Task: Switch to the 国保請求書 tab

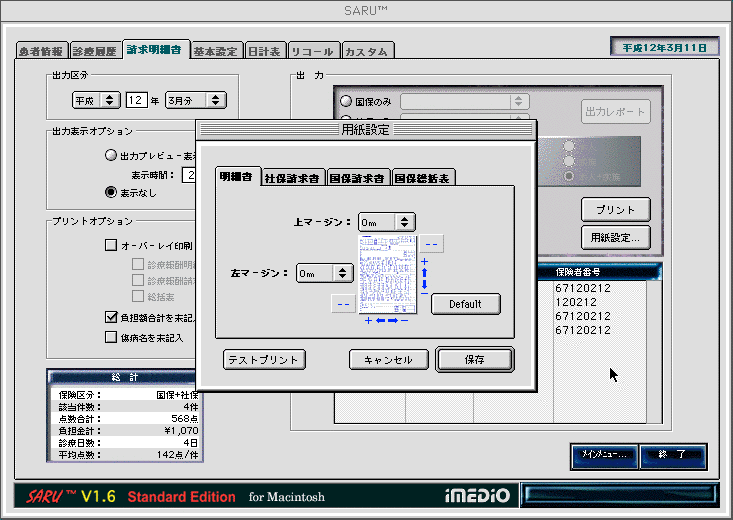Action: 357,178
